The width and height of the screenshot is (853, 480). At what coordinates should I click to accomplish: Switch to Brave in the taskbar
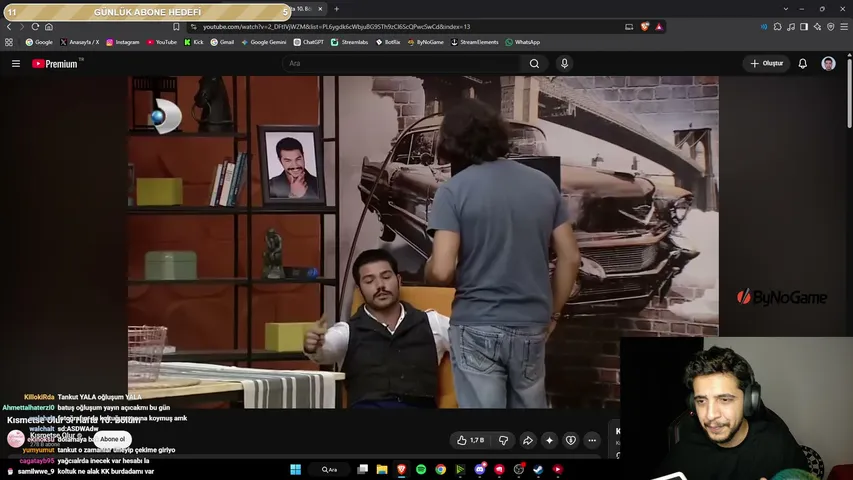coord(401,469)
